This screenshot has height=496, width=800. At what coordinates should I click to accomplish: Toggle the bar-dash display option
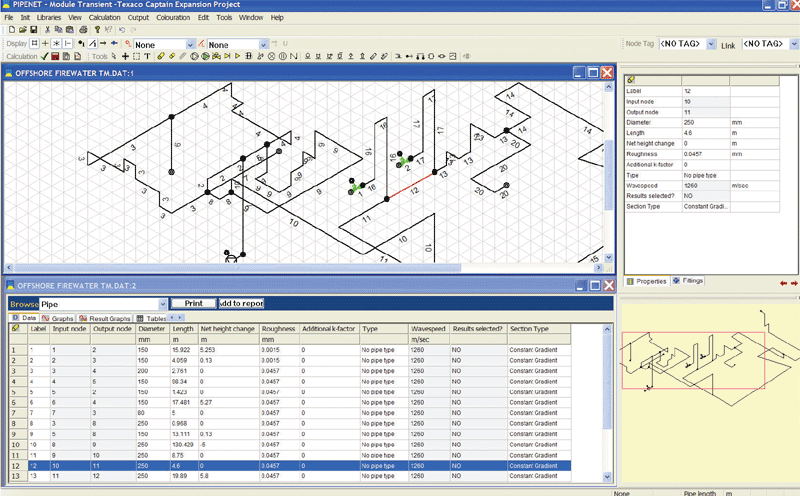click(x=68, y=43)
